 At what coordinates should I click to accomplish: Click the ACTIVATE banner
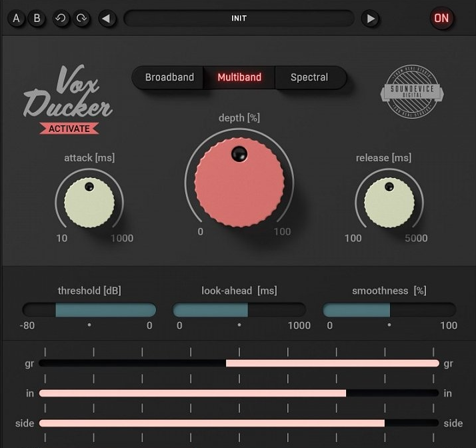69,129
